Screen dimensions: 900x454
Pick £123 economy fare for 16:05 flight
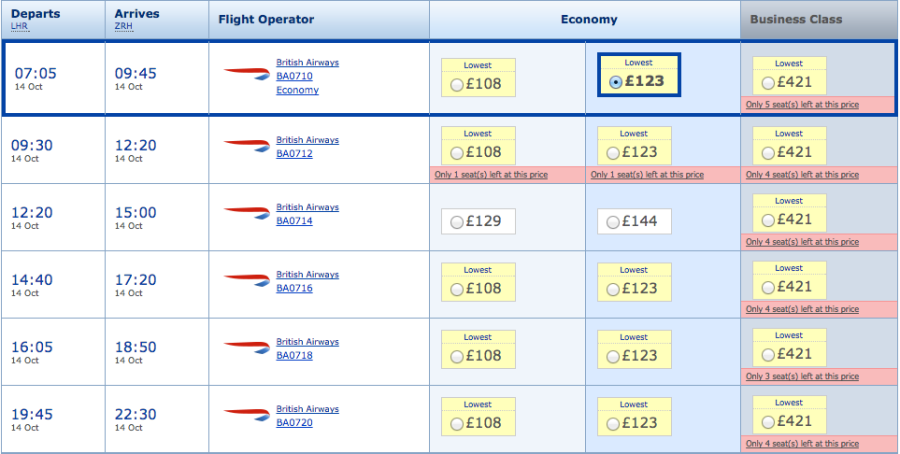coord(613,356)
